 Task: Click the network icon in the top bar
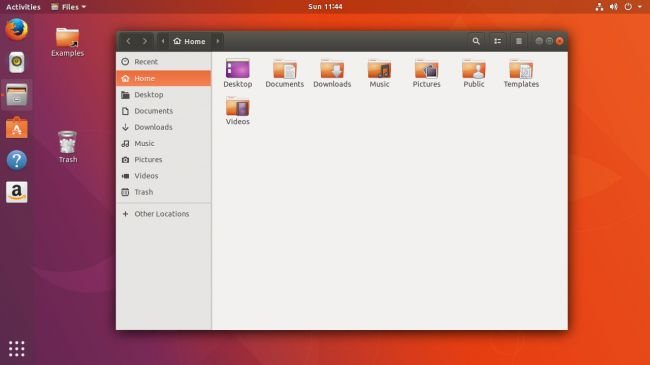click(x=599, y=7)
